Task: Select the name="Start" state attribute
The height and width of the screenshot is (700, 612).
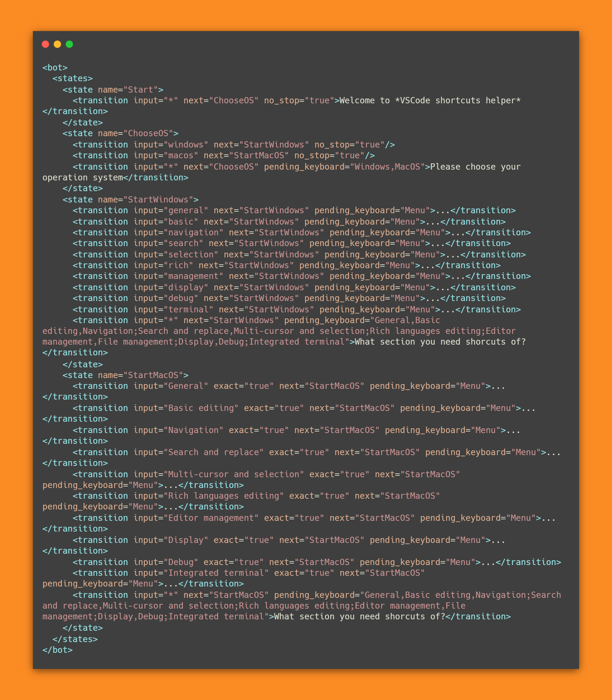Action: click(128, 90)
